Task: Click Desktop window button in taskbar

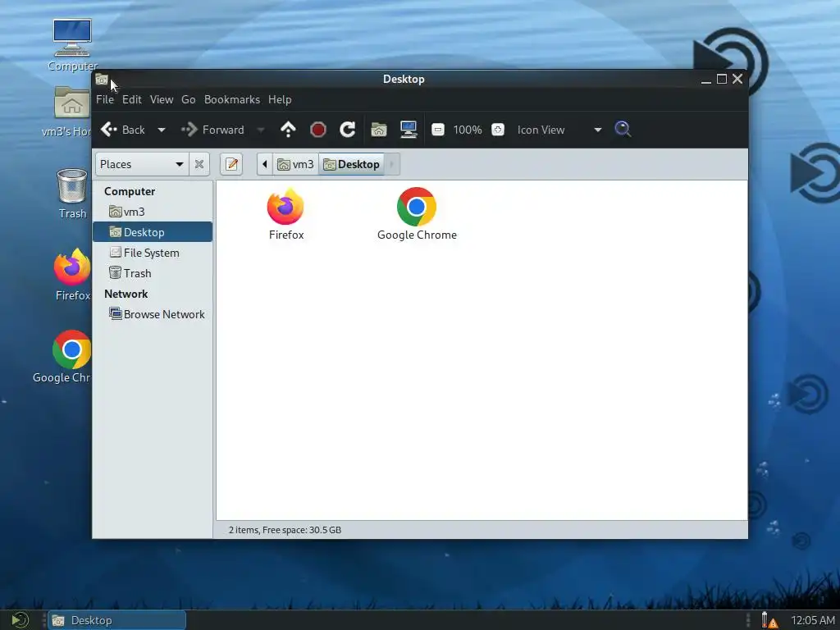Action: (116, 620)
